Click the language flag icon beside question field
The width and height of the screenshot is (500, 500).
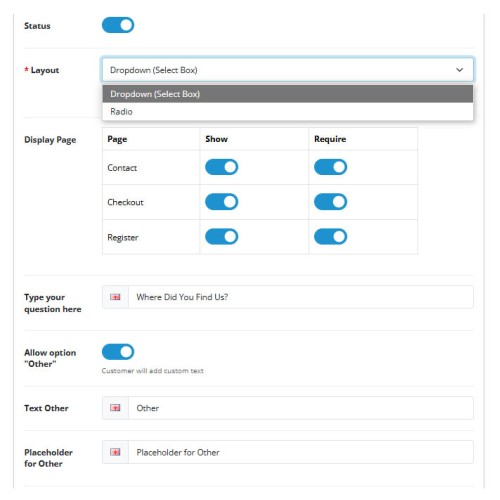pos(115,297)
